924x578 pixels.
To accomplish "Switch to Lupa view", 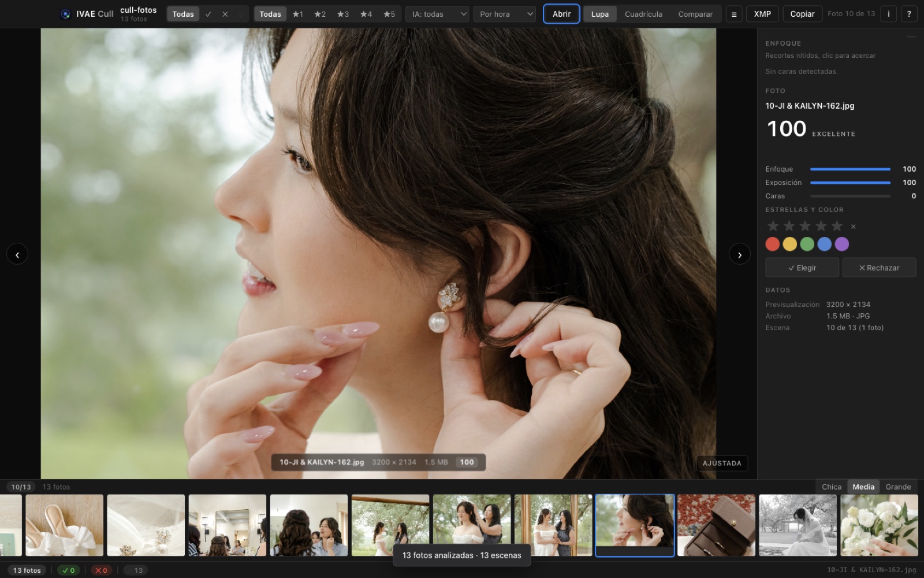I will click(600, 14).
